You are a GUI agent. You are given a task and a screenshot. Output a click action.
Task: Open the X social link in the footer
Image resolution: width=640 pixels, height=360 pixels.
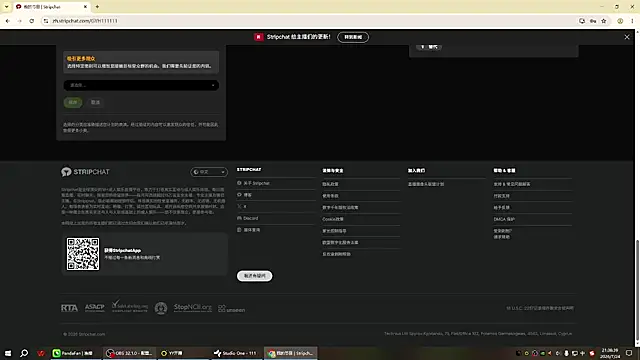[242, 207]
